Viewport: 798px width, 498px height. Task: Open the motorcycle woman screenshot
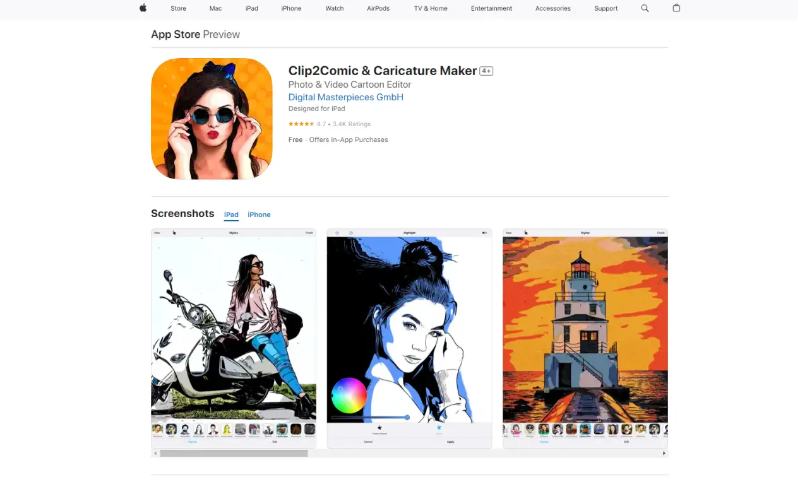[x=234, y=339]
